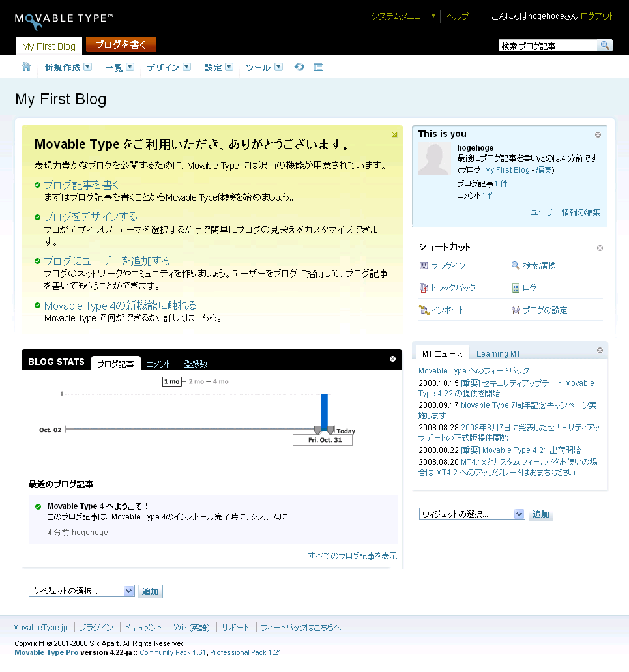Remove the This is you widget
Screen dimensions: 629x672
(598, 134)
